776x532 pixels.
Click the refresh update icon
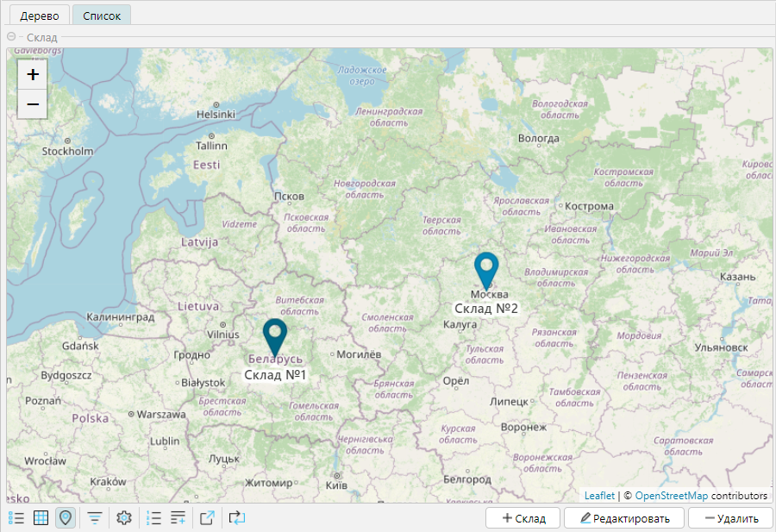(236, 518)
